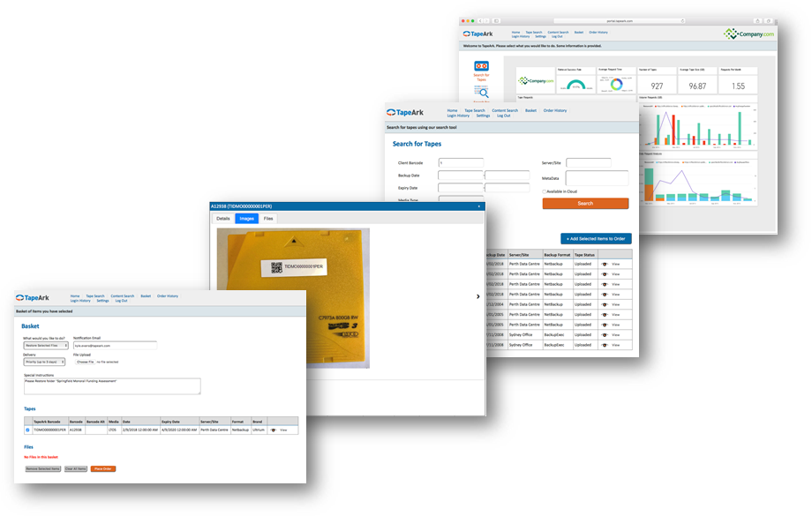Click into the Client Barcode field
Screen dimensions: 812x516
pyautogui.click(x=461, y=162)
